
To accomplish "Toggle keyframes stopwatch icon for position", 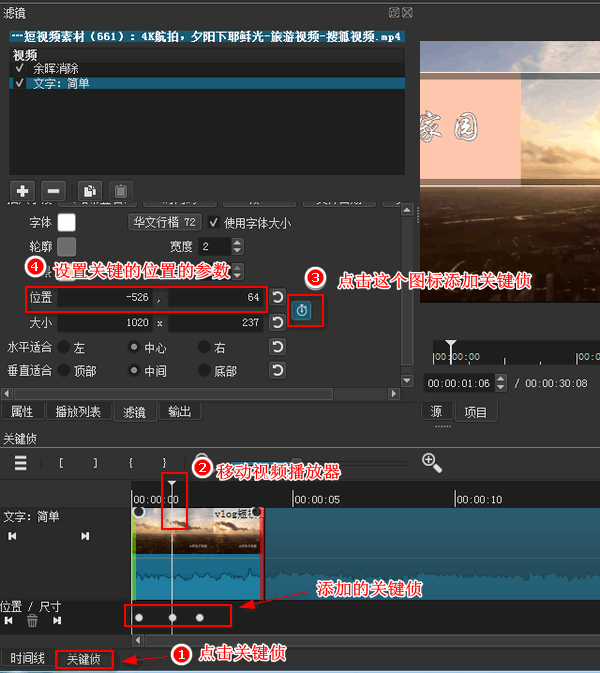I will 302,310.
